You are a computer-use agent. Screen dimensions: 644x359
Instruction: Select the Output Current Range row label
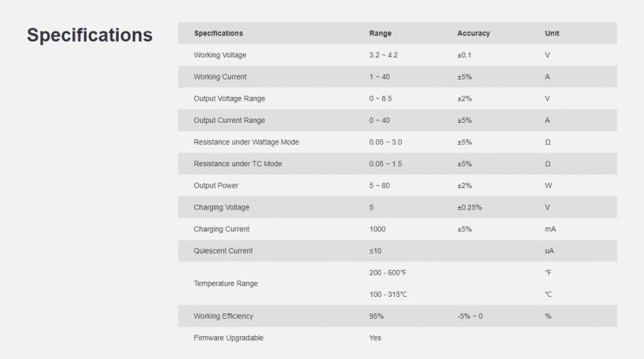pyautogui.click(x=229, y=120)
